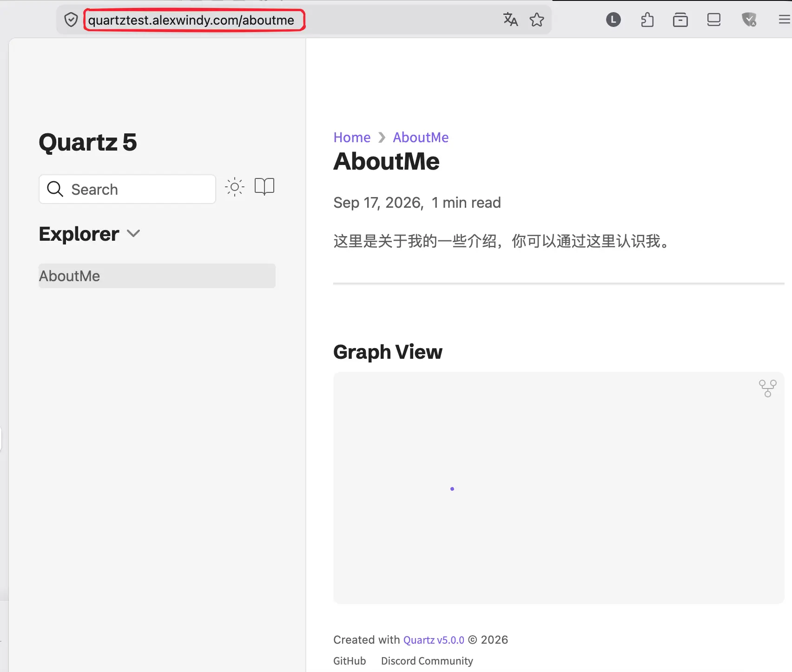Open the global graph view icon

(x=767, y=389)
